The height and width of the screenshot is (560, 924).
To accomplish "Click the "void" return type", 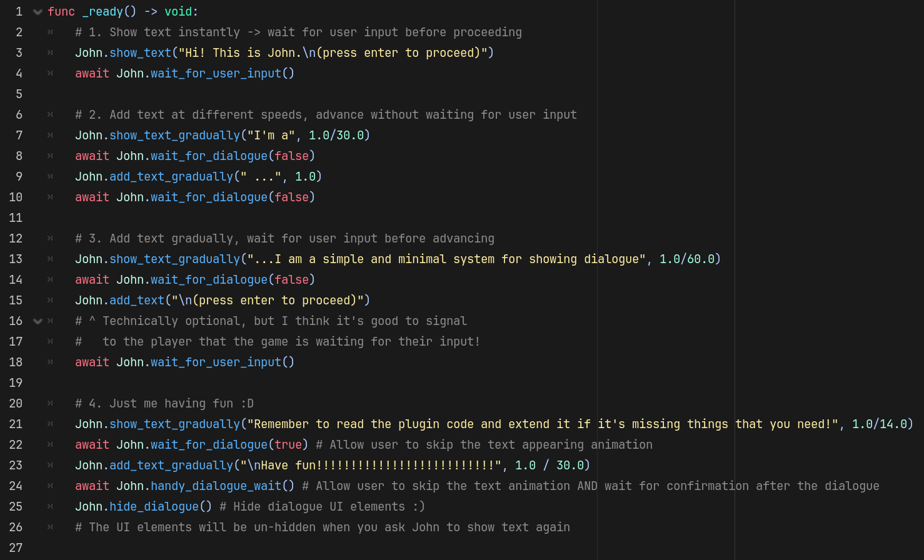I will [178, 12].
